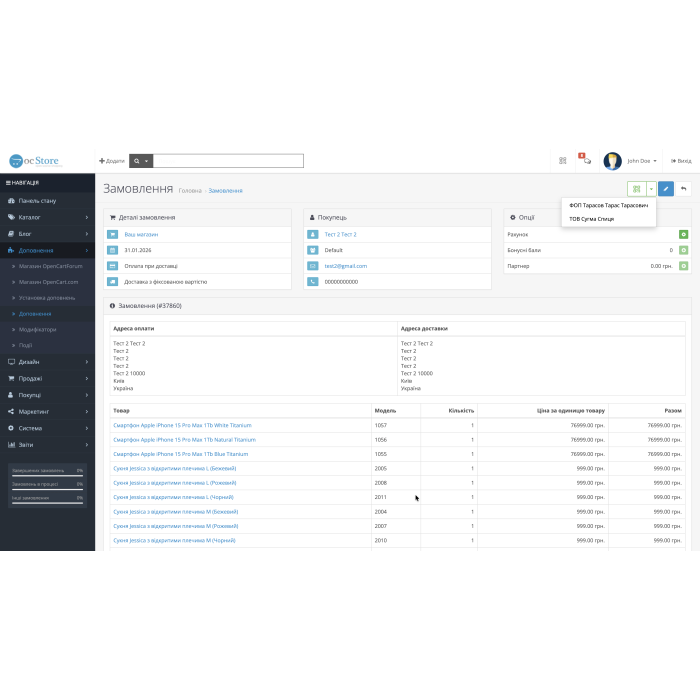Open iPhone 15 Pro Max 1Tb Blue Titanium link
Viewport: 700px width, 700px height.
tap(181, 454)
